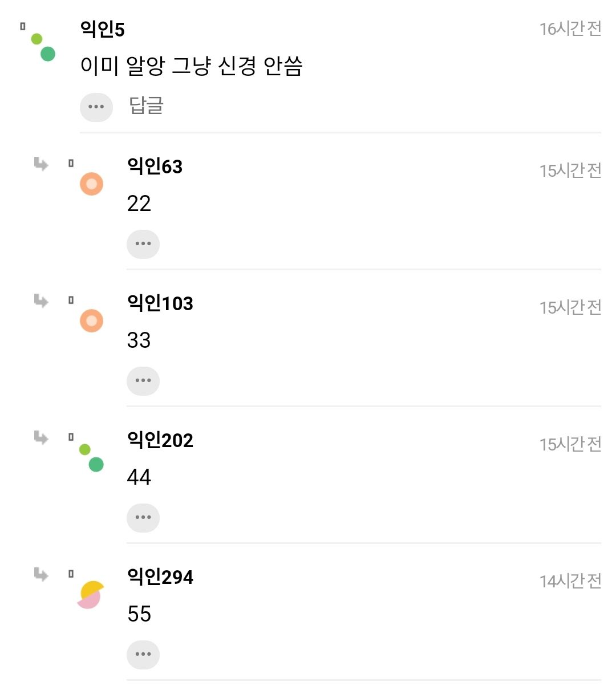Click 익인63's orange circle avatar
Screen dimensions: 616x686
(91, 184)
